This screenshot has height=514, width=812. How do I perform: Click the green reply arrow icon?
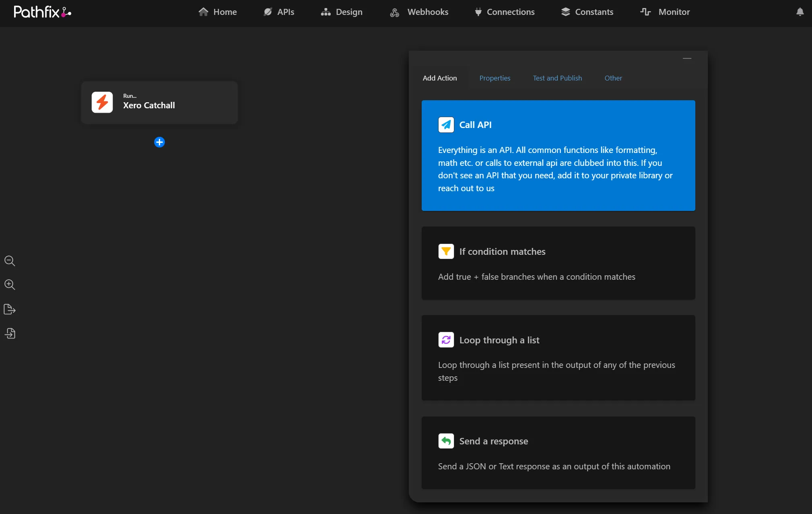coord(446,441)
